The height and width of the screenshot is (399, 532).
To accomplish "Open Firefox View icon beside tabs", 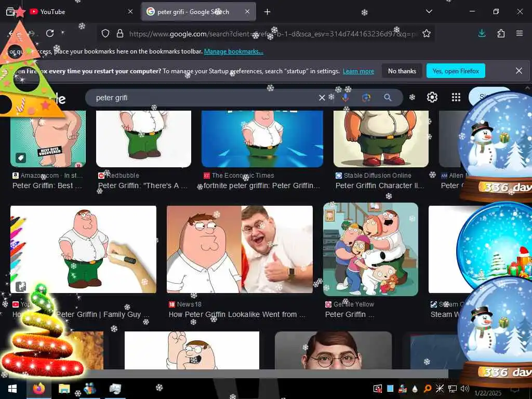I will tap(10, 11).
